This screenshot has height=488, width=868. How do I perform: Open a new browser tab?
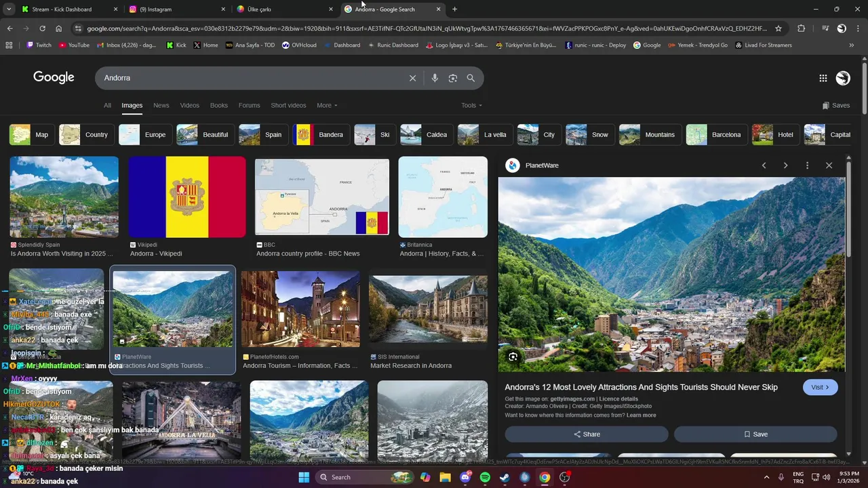(454, 9)
